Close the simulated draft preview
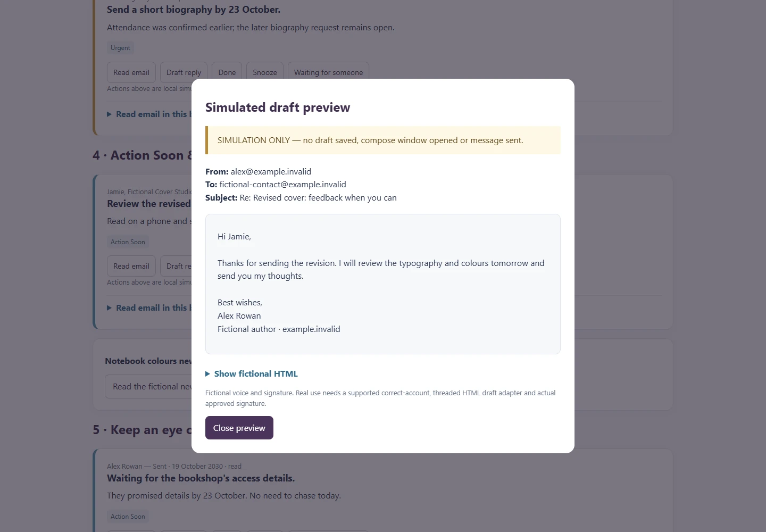The width and height of the screenshot is (766, 532). click(x=239, y=428)
